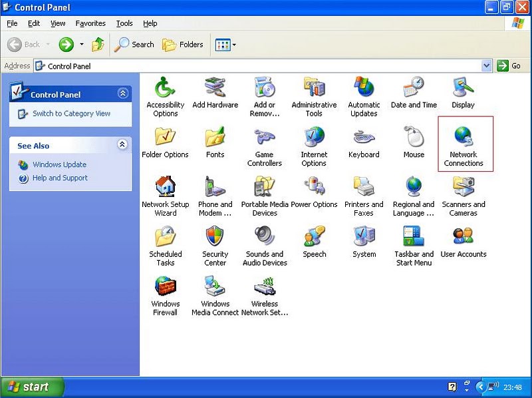Click the Go button
This screenshot has height=398, width=532.
coord(509,66)
